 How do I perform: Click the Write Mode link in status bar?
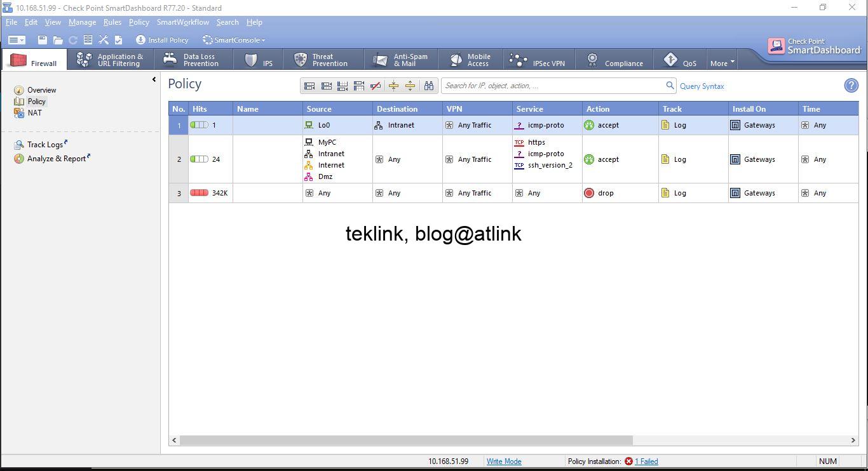(x=504, y=461)
